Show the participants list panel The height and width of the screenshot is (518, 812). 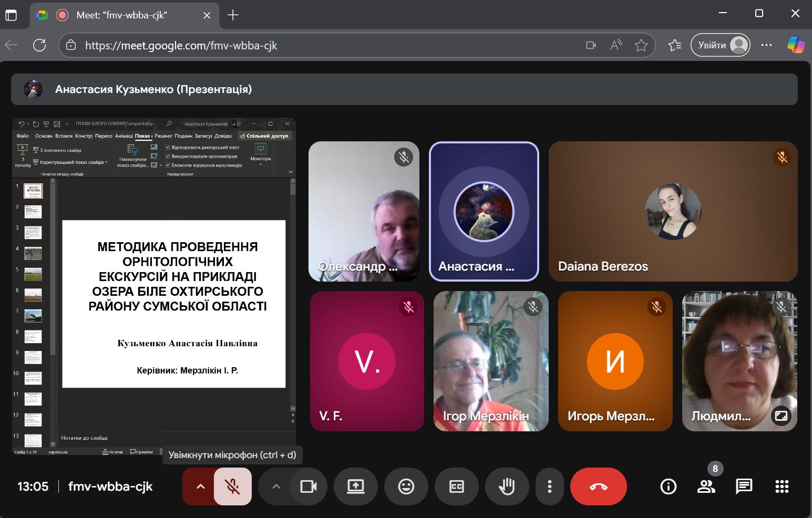click(706, 486)
